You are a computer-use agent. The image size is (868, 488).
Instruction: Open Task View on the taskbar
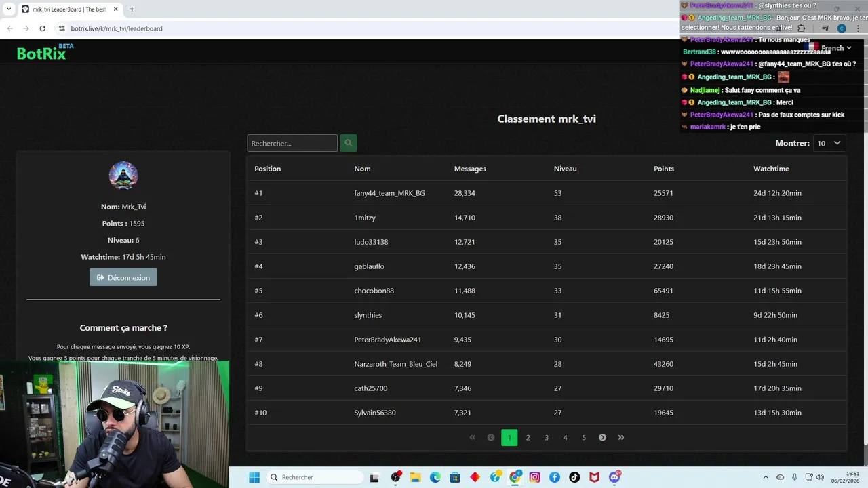tap(374, 477)
